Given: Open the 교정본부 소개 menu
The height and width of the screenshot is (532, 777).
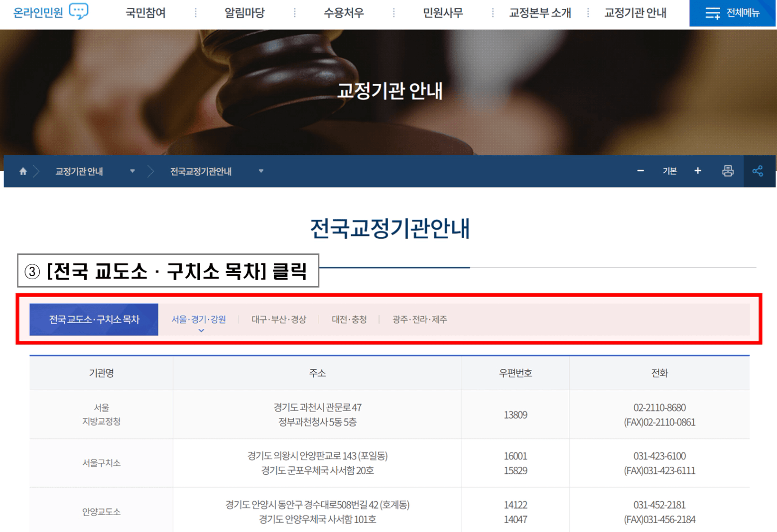Looking at the screenshot, I should pos(540,13).
